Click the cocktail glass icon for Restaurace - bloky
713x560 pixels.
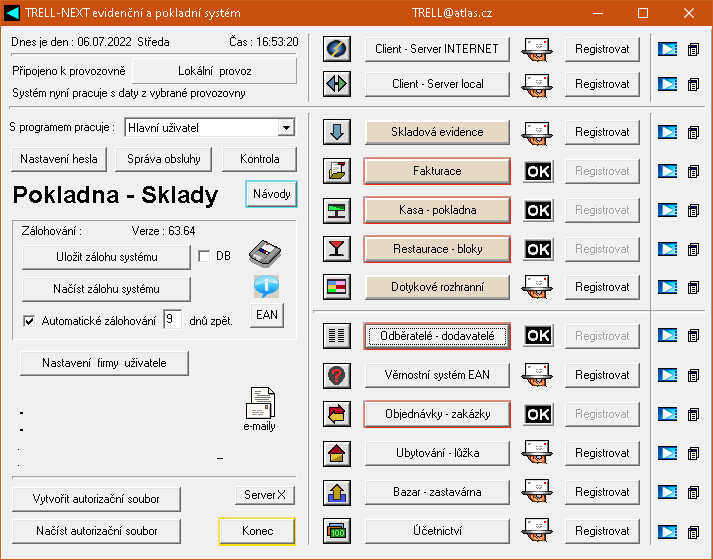click(x=336, y=249)
